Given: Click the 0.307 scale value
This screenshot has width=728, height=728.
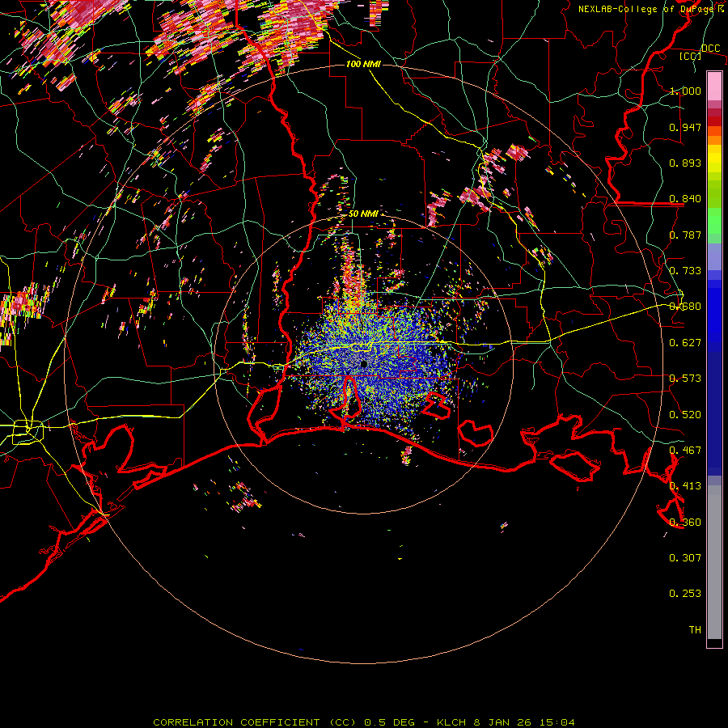Looking at the screenshot, I should point(685,558).
